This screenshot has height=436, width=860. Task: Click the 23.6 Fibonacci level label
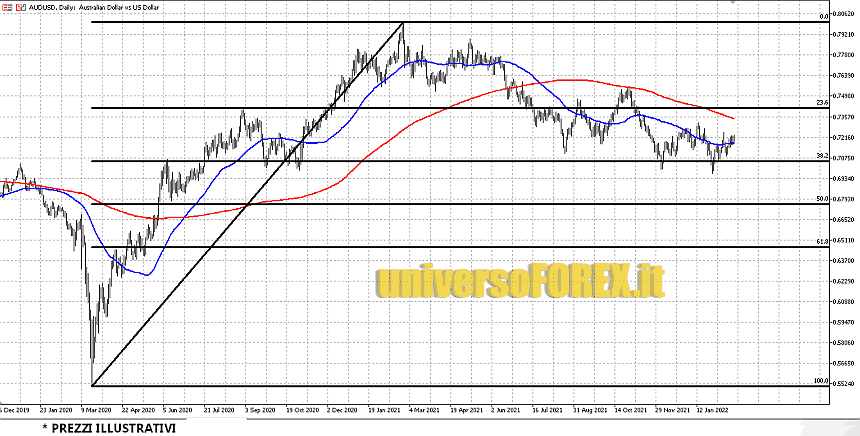point(822,103)
